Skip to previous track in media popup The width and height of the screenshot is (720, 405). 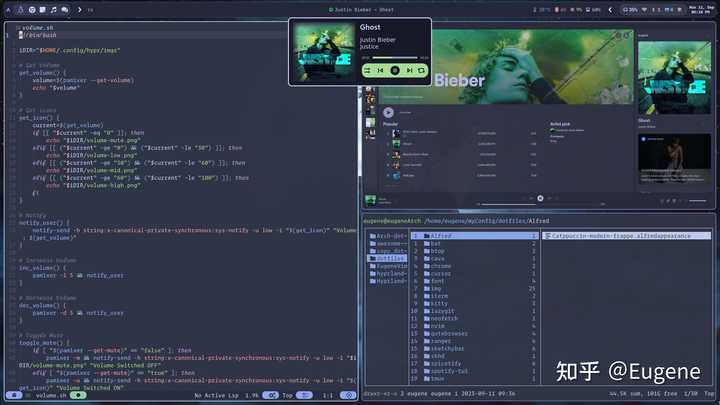point(380,70)
